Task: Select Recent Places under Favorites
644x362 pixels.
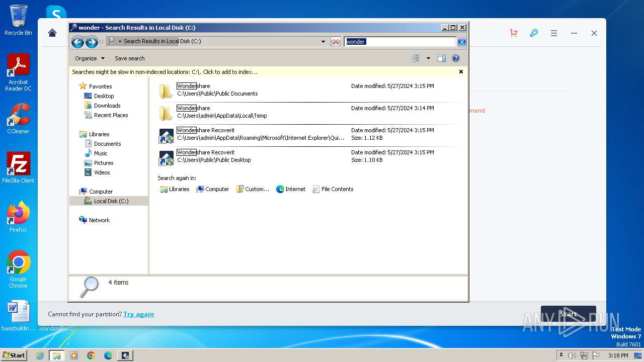Action: pos(111,115)
